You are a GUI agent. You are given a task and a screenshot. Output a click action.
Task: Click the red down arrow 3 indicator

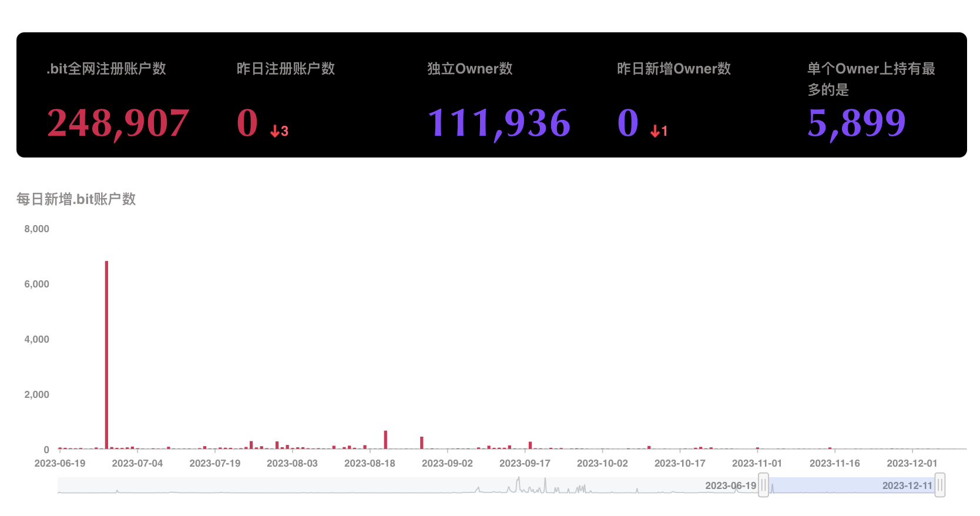pos(279,131)
